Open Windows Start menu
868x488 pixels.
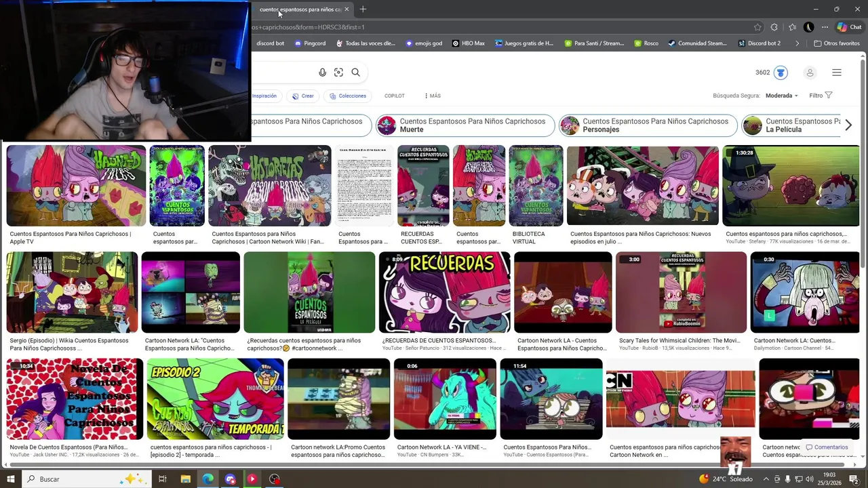(x=10, y=479)
